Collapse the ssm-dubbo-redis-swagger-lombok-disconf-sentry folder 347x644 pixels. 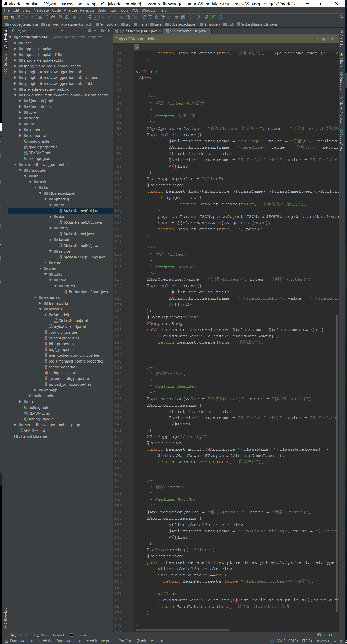click(x=15, y=95)
